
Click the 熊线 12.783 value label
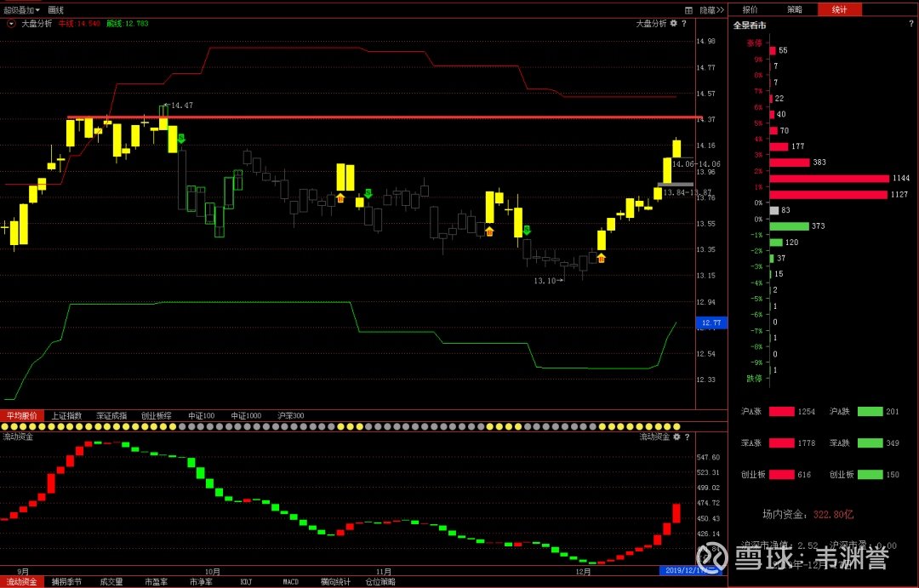pyautogui.click(x=127, y=24)
